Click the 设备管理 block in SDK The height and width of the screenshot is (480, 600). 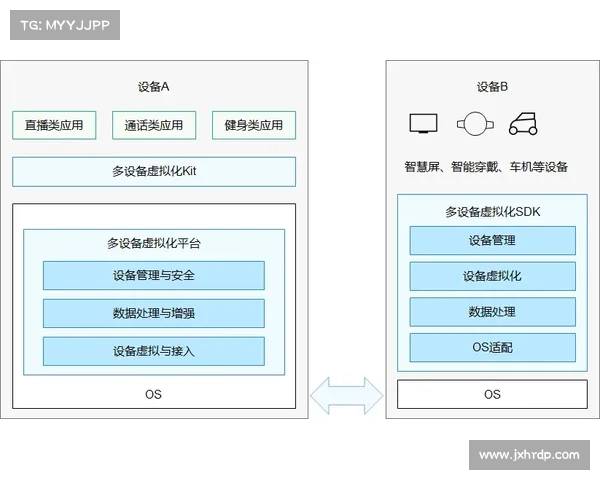[492, 240]
